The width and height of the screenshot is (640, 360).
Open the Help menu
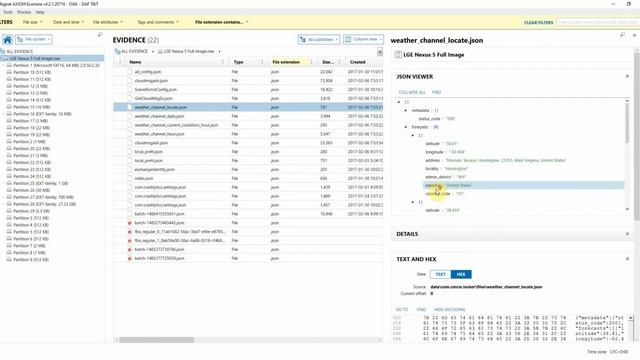[x=40, y=12]
